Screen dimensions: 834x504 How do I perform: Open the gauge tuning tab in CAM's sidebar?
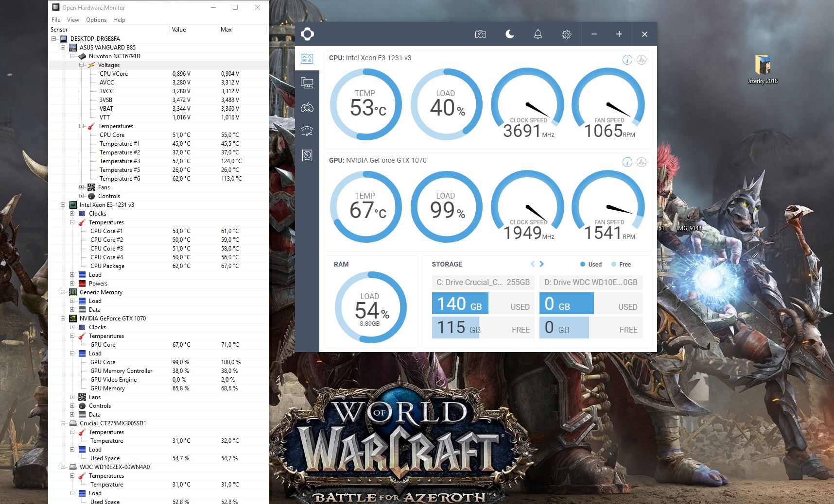[x=307, y=131]
